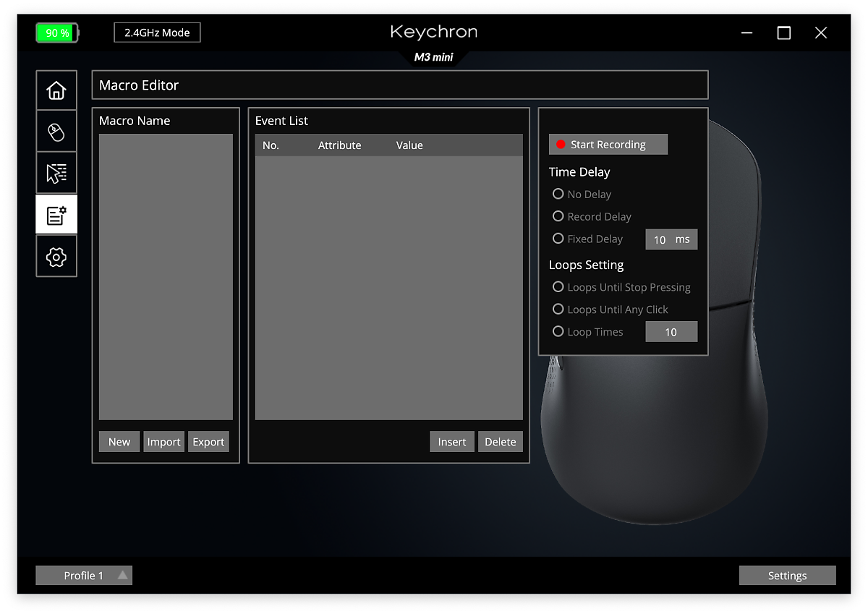Open the Profile 1 dropdown
The width and height of the screenshot is (868, 614).
tap(84, 576)
